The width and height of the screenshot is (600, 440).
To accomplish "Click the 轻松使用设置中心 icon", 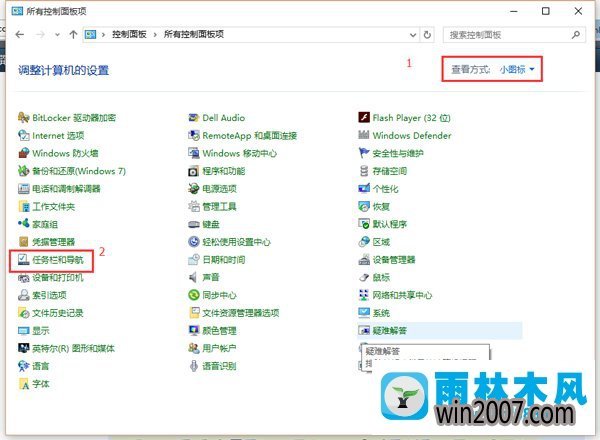I will (x=194, y=242).
